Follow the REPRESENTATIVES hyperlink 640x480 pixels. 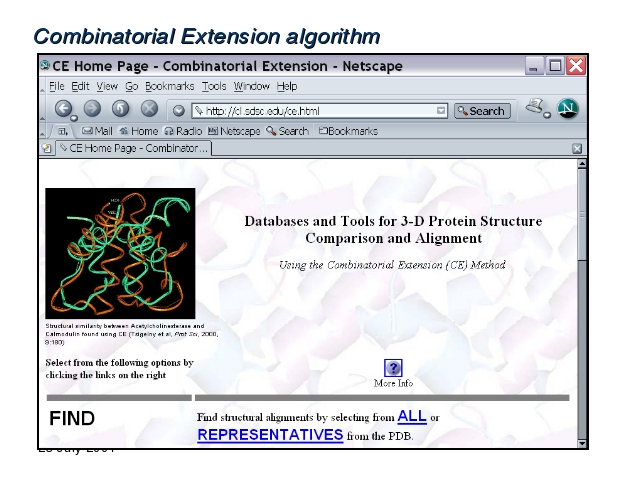[270, 435]
